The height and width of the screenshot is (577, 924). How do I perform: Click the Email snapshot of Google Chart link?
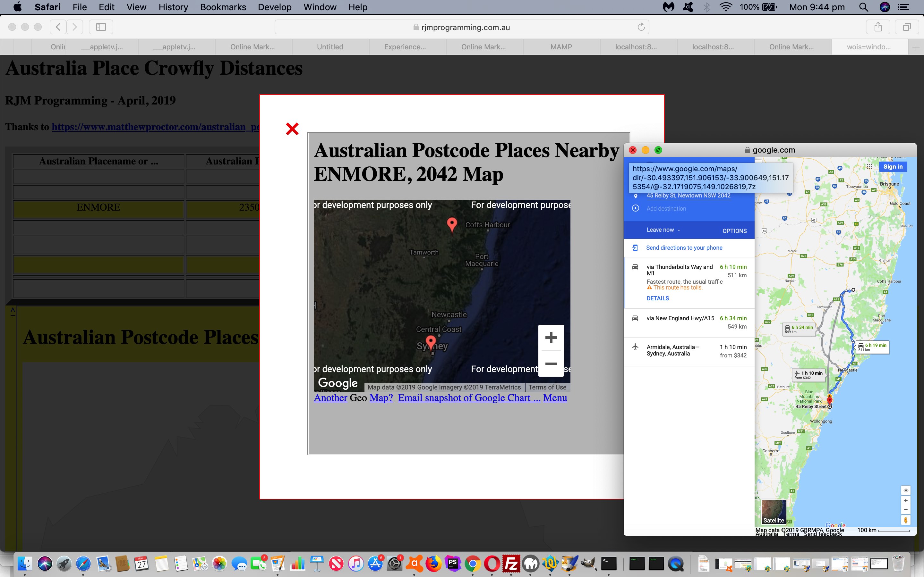pyautogui.click(x=469, y=398)
